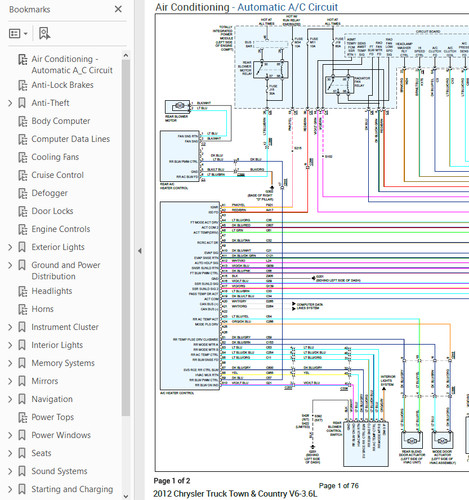Open the Anti-Lock Brakes bookmark

[62, 85]
